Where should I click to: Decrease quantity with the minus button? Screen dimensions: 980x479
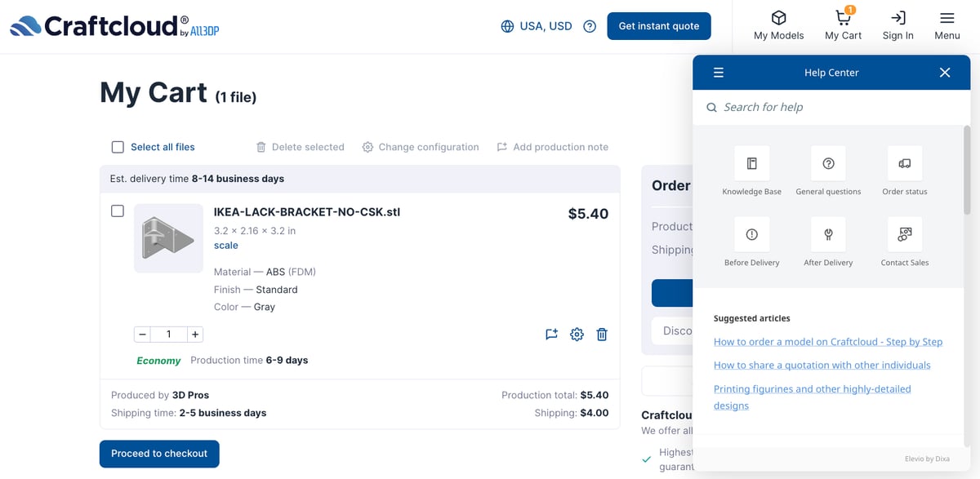click(142, 335)
